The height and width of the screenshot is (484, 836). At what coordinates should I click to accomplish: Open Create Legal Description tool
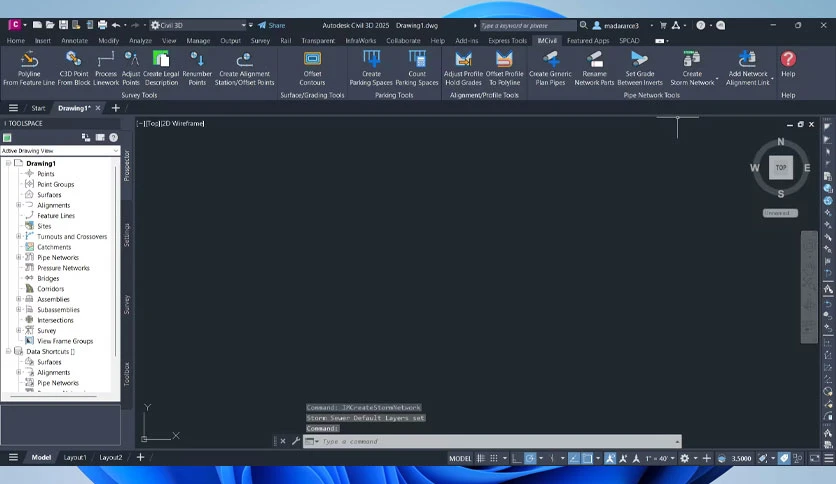pyautogui.click(x=161, y=68)
